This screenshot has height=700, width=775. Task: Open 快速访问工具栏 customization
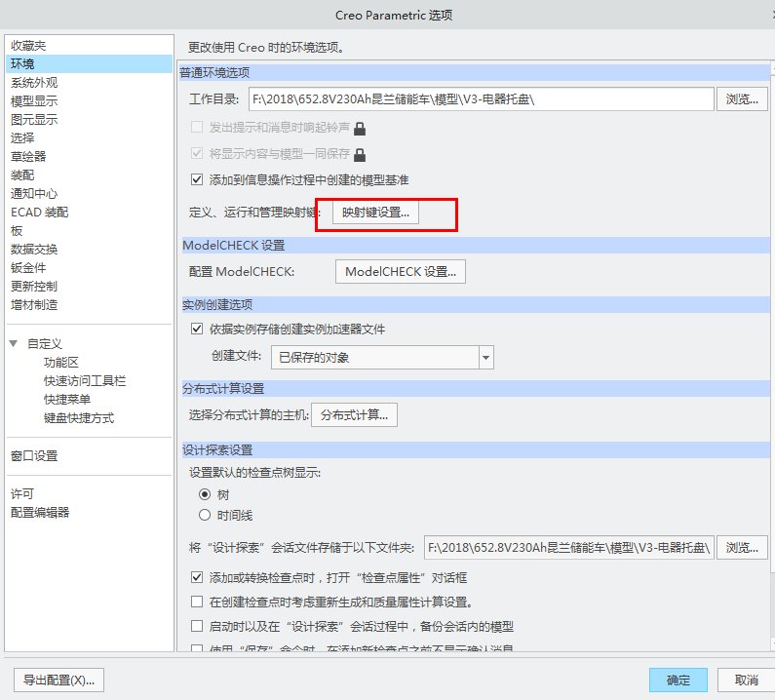(85, 381)
